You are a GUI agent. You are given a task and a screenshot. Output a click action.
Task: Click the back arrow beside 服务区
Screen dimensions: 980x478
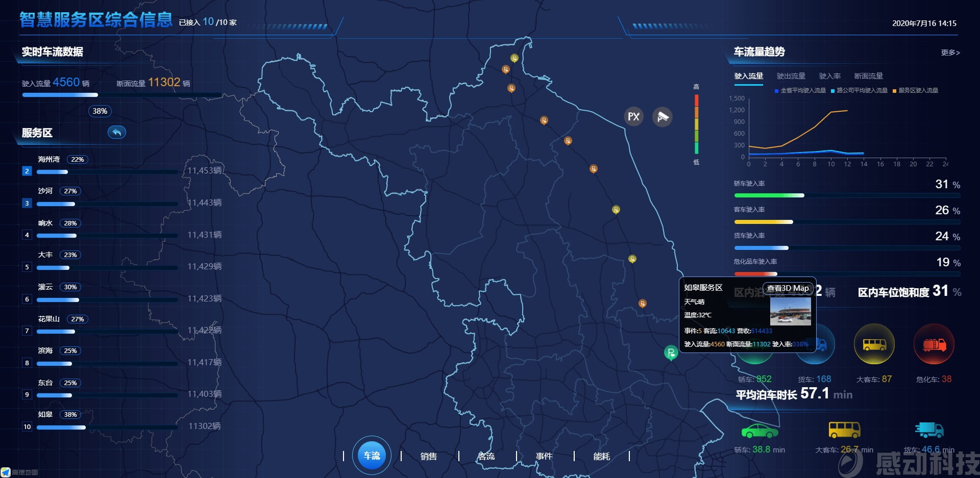pos(117,133)
